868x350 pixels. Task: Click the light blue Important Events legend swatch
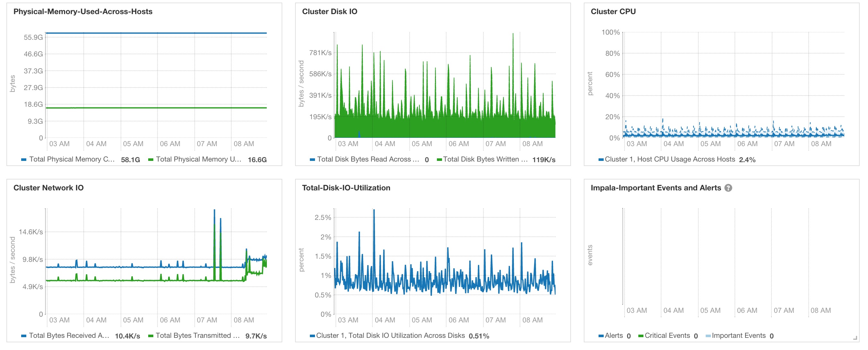click(x=708, y=336)
